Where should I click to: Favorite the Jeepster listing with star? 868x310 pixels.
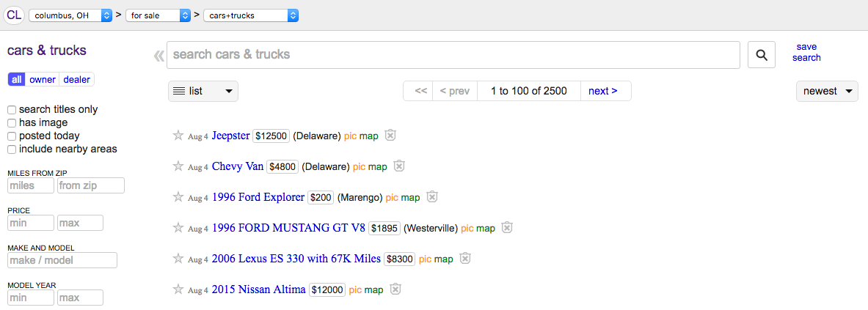tap(178, 136)
